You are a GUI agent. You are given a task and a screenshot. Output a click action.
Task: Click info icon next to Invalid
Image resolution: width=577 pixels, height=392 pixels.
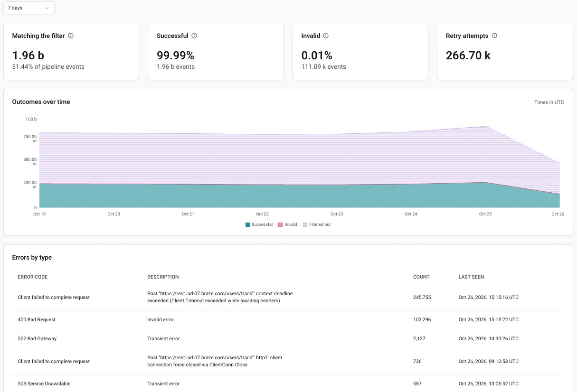(326, 36)
